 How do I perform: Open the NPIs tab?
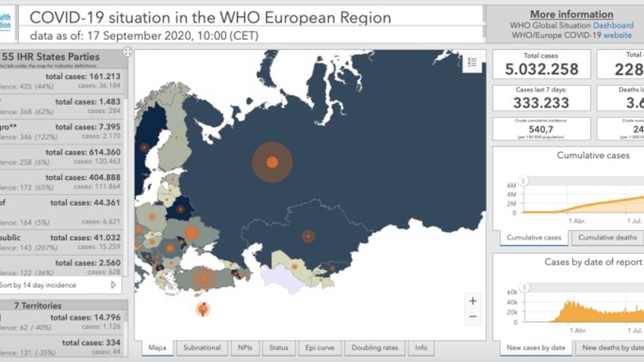click(245, 347)
